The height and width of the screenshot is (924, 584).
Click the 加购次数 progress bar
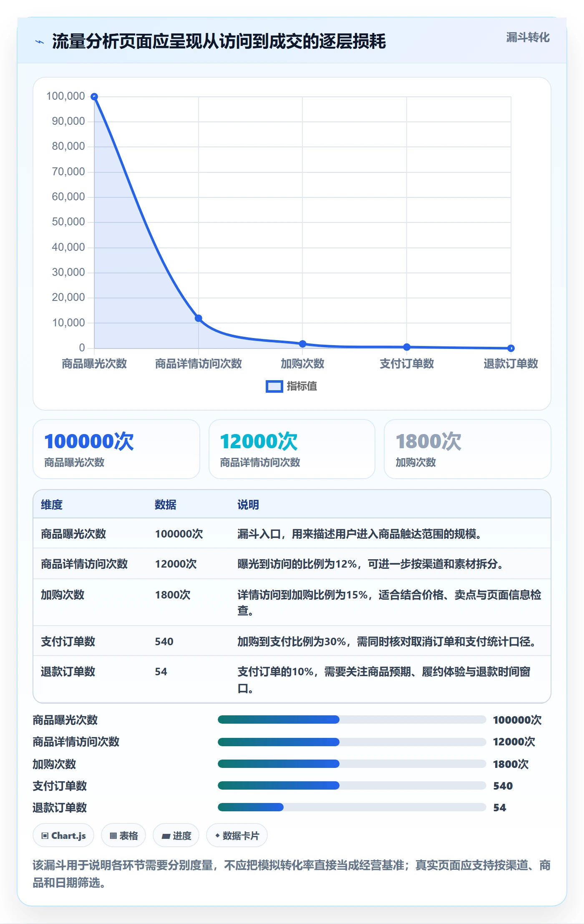point(352,764)
